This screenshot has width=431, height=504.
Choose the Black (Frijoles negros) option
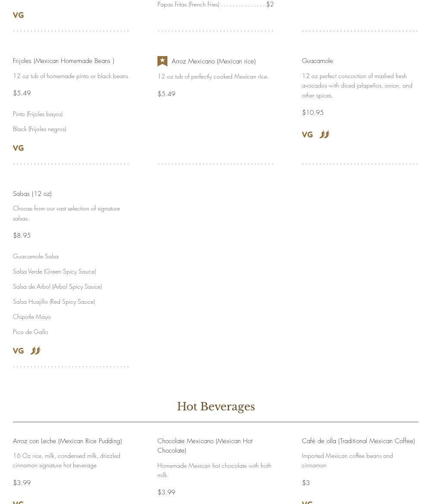pyautogui.click(x=40, y=129)
